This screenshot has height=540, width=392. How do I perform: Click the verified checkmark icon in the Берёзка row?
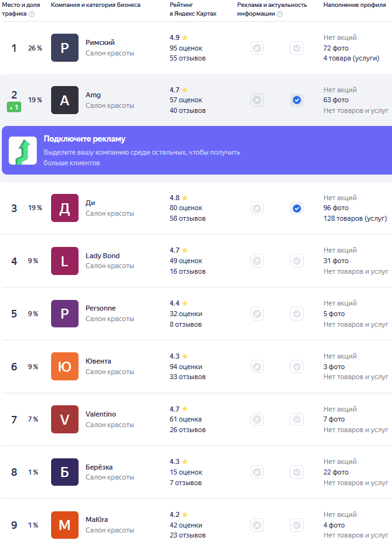pyautogui.click(x=297, y=472)
